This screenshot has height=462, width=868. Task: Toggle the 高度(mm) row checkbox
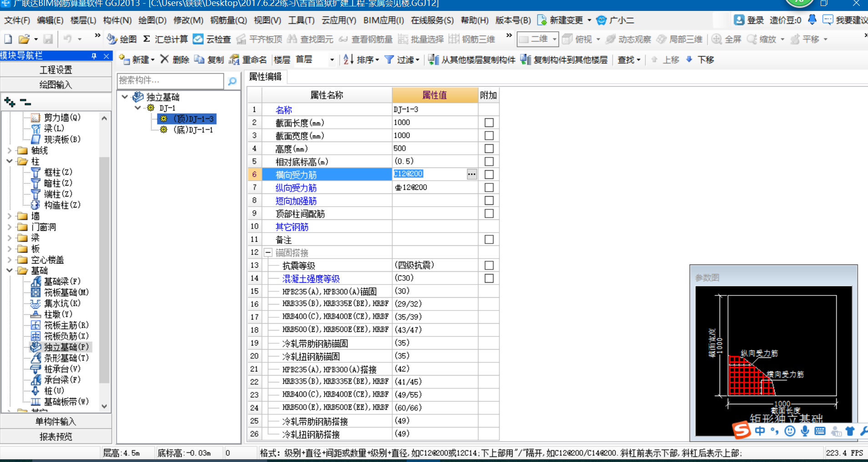[489, 148]
